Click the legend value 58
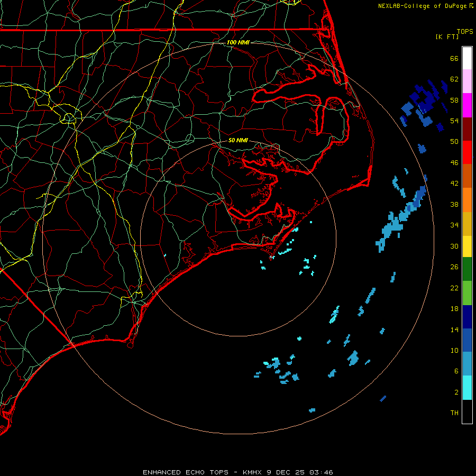476x476 pixels. pyautogui.click(x=454, y=100)
